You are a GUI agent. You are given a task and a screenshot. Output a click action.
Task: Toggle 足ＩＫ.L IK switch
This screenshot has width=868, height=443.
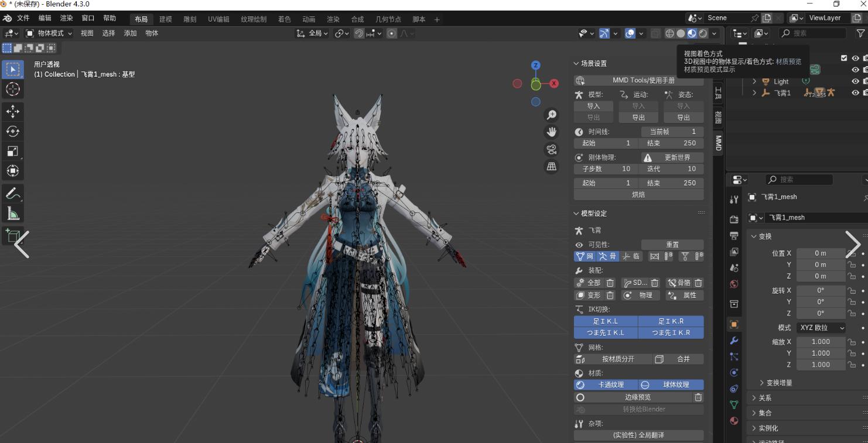(606, 321)
